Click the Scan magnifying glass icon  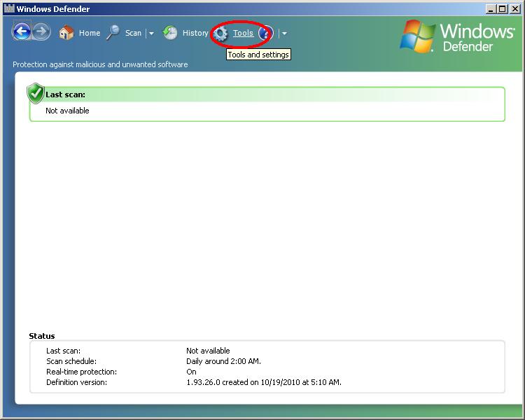point(113,33)
